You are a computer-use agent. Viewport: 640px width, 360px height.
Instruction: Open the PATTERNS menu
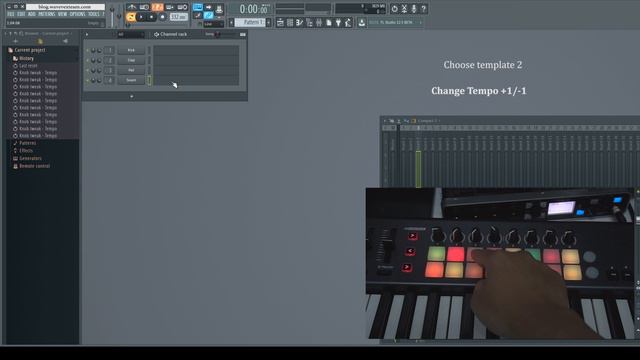47,14
